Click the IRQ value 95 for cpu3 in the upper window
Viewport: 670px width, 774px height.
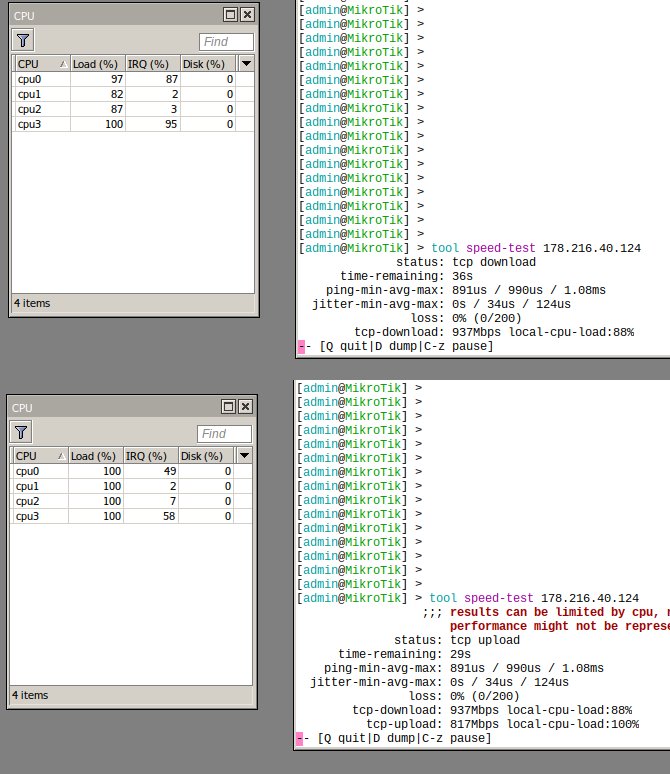(171, 124)
